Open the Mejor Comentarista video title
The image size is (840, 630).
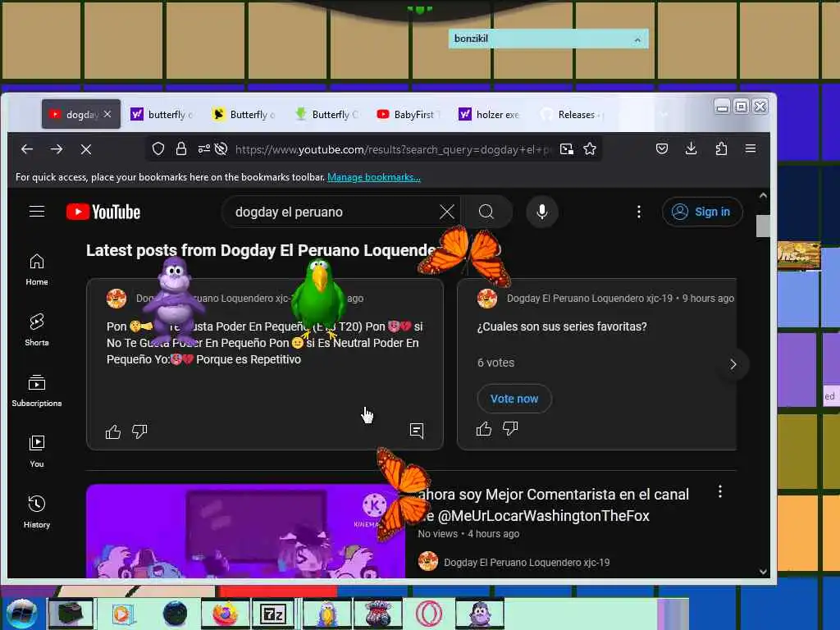553,504
